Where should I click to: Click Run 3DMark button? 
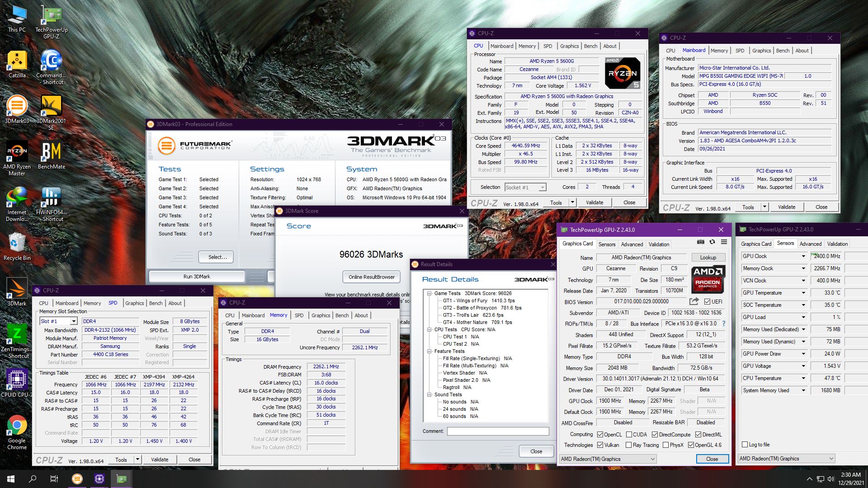pos(197,277)
